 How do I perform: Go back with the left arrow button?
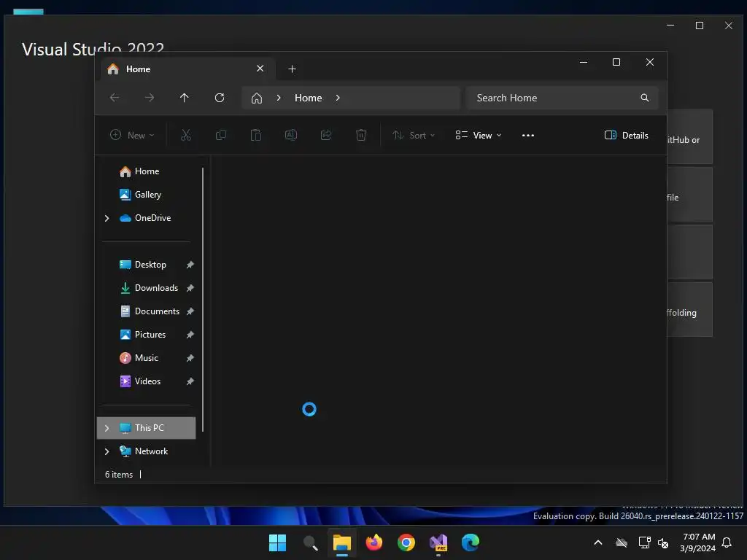(x=115, y=98)
